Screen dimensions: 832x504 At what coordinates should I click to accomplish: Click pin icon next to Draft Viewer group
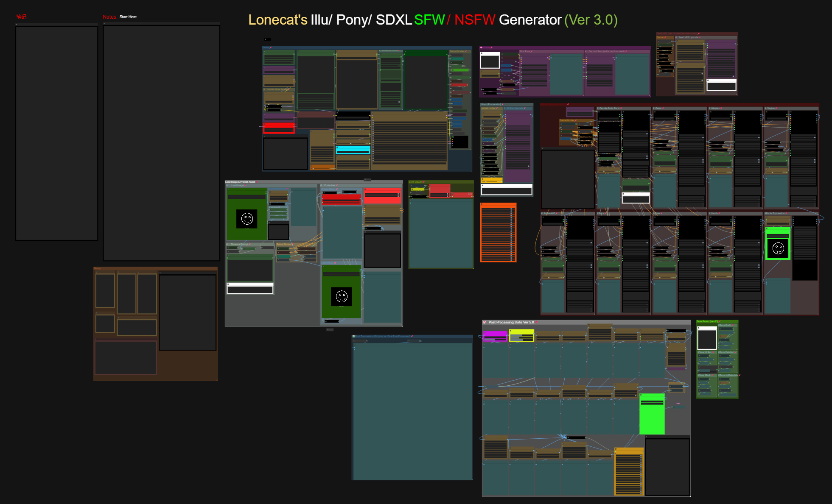(423, 182)
